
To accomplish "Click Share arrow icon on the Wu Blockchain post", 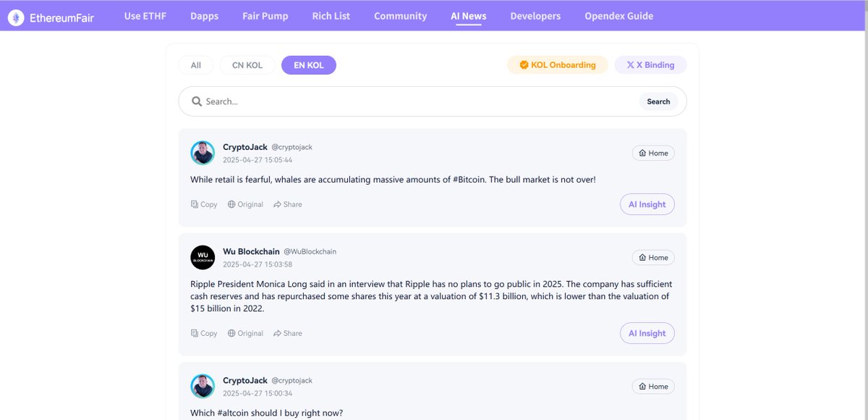I will [x=277, y=333].
